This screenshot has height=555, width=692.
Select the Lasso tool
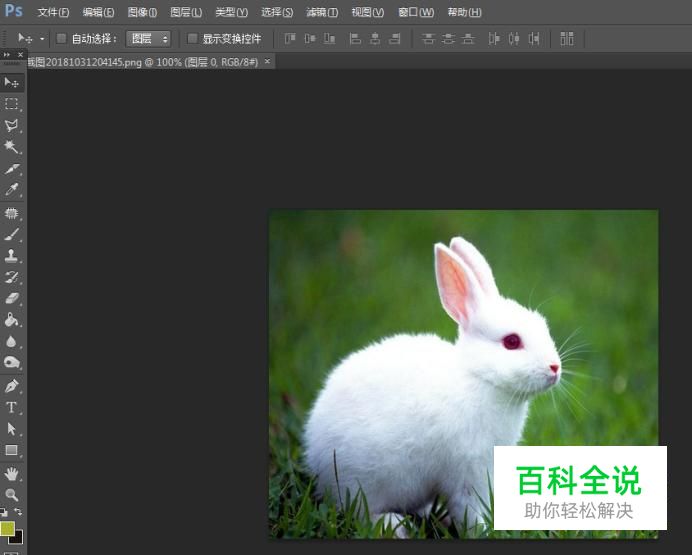pyautogui.click(x=12, y=126)
